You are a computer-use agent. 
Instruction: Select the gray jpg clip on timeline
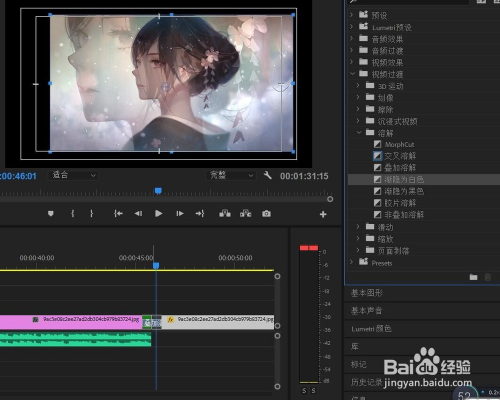point(218,323)
